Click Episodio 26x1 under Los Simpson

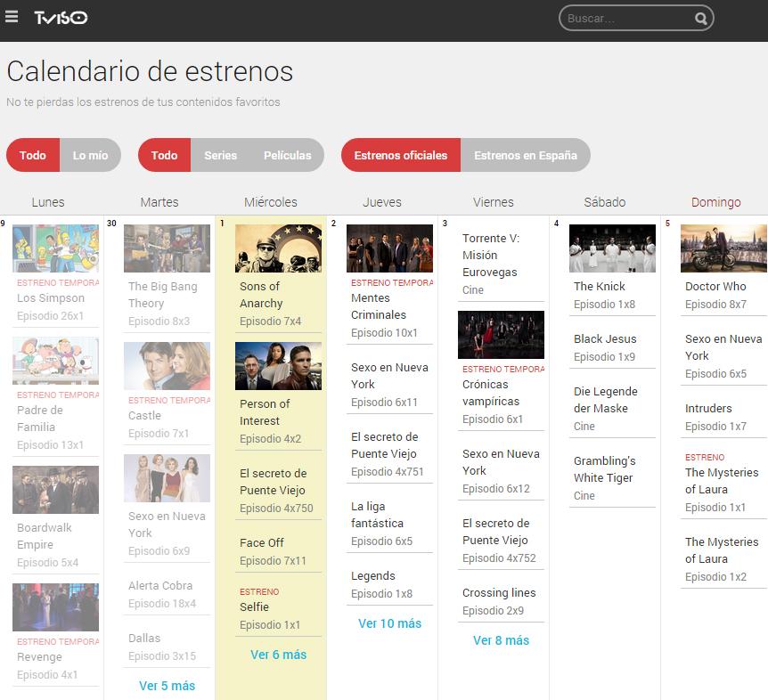pos(50,316)
